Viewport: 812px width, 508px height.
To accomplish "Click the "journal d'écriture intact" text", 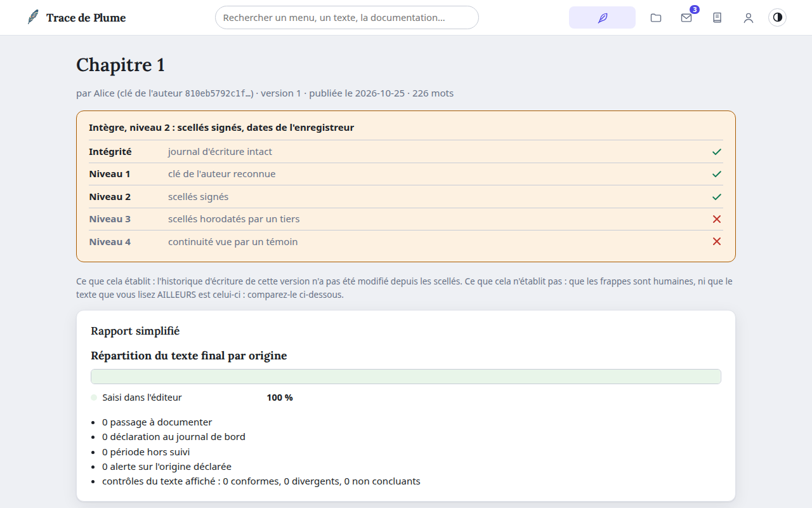I will click(220, 152).
